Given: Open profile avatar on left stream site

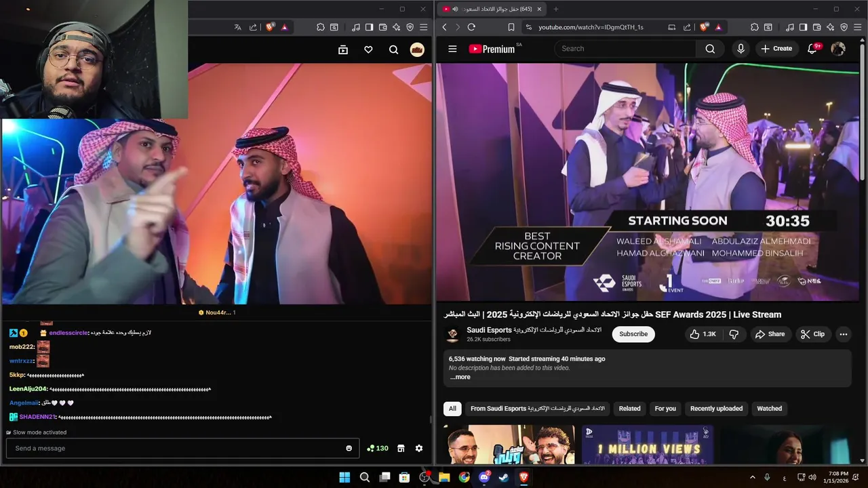Looking at the screenshot, I should tap(417, 49).
